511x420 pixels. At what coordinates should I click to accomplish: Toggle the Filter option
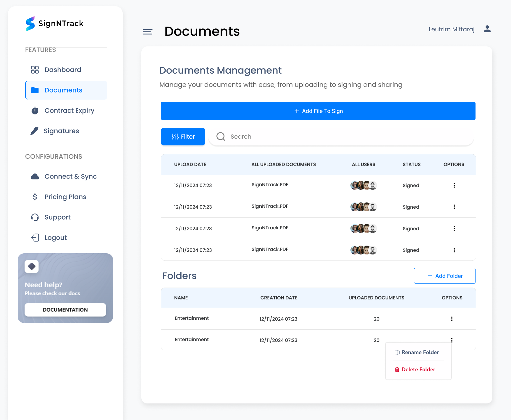(183, 137)
